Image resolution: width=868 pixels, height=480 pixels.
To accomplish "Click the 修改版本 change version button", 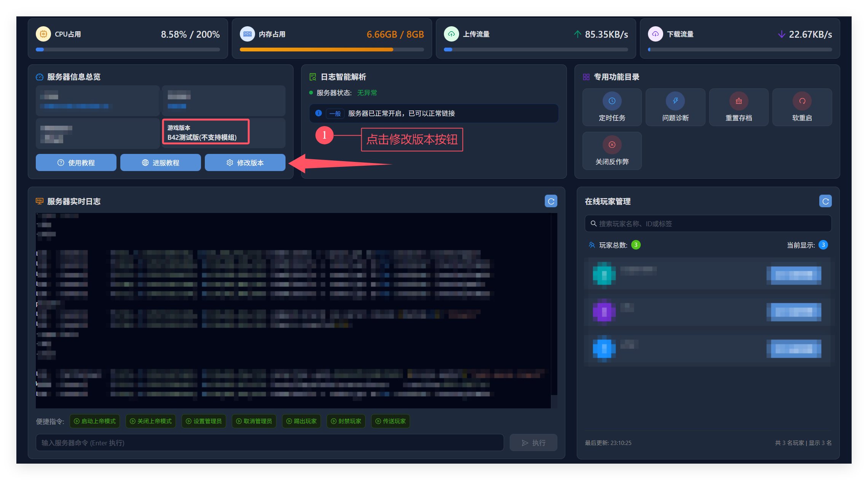I will click(245, 163).
